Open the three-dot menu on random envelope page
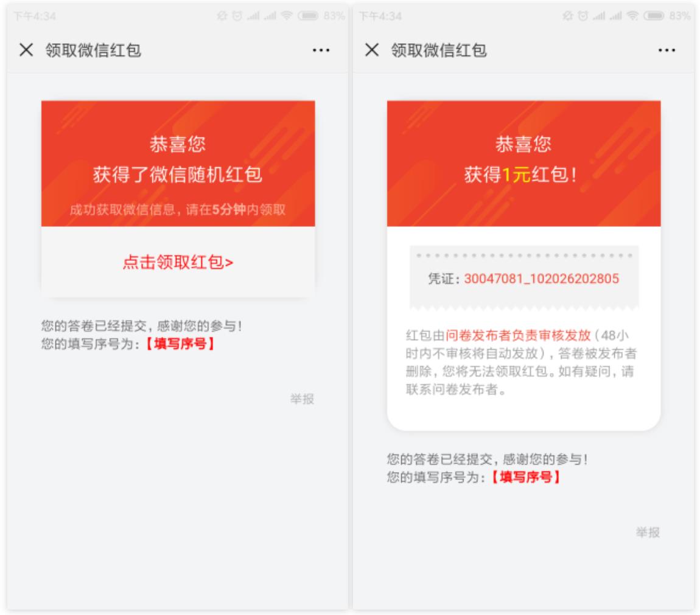The width and height of the screenshot is (700, 615). (321, 50)
